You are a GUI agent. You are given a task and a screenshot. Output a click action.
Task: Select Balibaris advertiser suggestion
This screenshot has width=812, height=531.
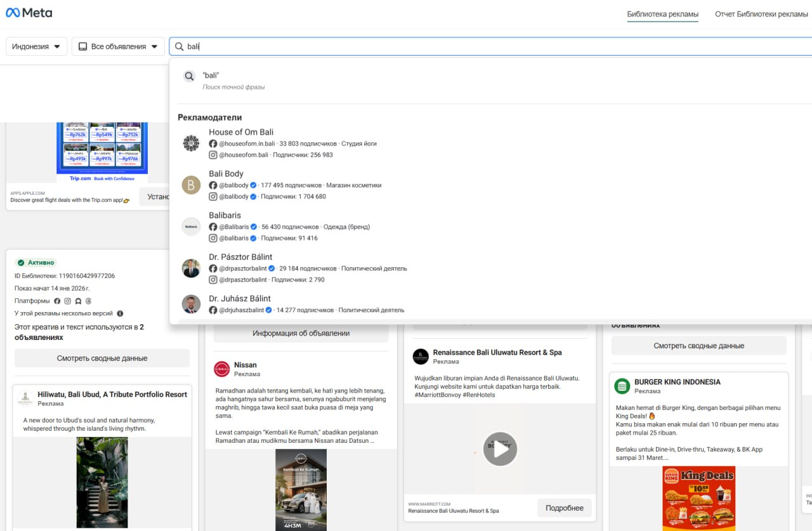490,226
